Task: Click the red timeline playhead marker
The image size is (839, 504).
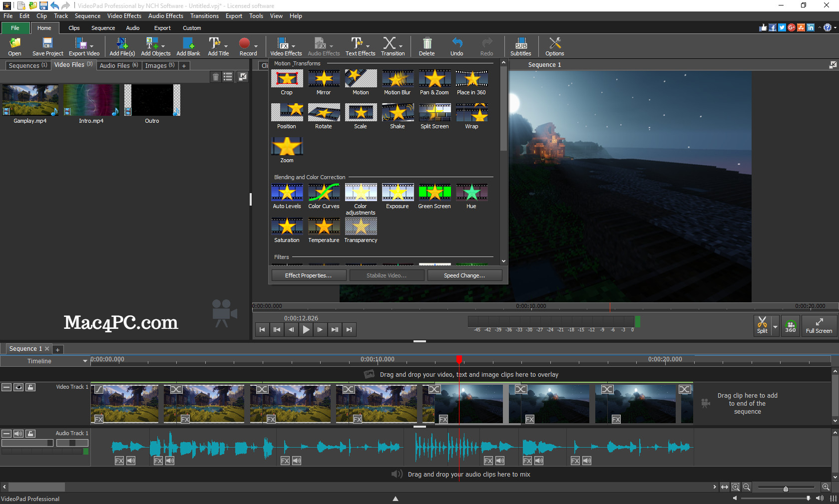Action: [x=459, y=359]
